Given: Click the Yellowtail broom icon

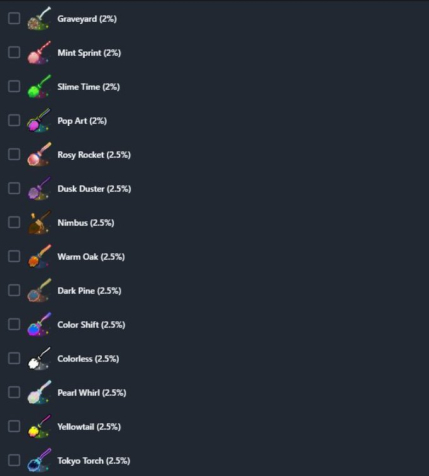Looking at the screenshot, I should tap(39, 427).
